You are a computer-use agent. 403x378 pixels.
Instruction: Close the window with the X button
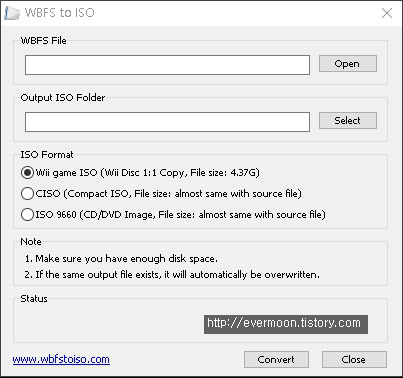[x=387, y=13]
